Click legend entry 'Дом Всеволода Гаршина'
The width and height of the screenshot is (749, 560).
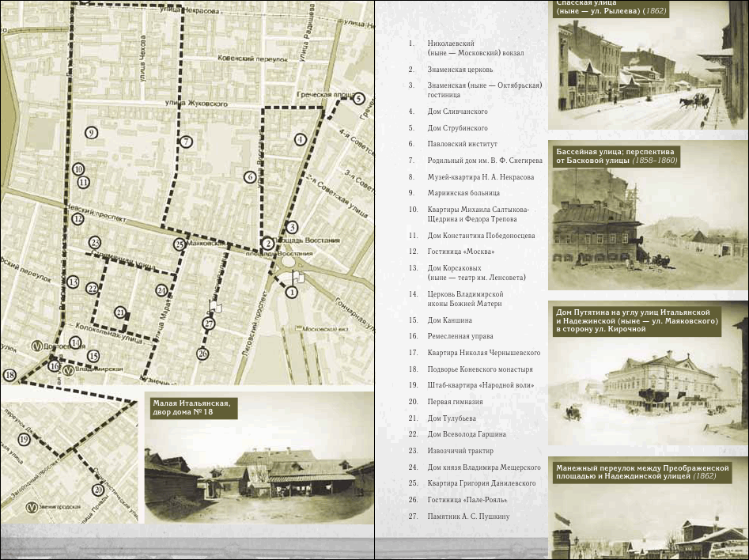click(466, 434)
